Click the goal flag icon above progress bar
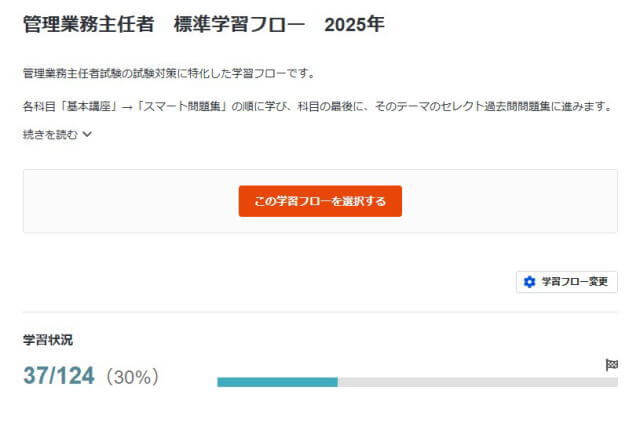 (x=612, y=365)
